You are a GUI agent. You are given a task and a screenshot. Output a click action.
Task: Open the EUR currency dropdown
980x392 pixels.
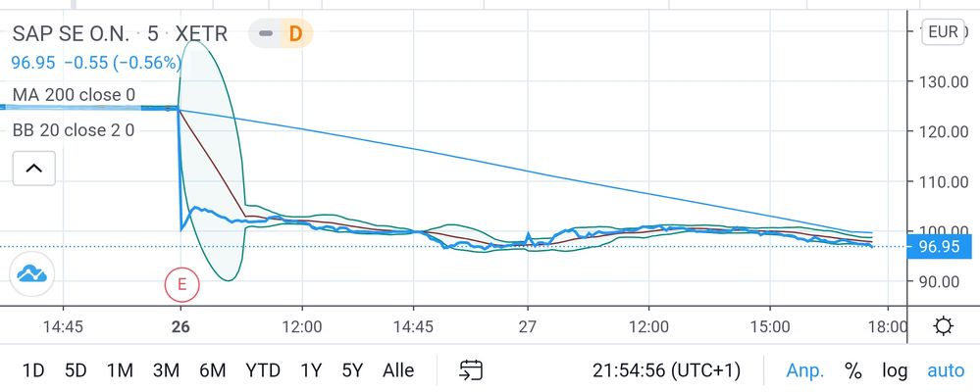click(x=942, y=32)
